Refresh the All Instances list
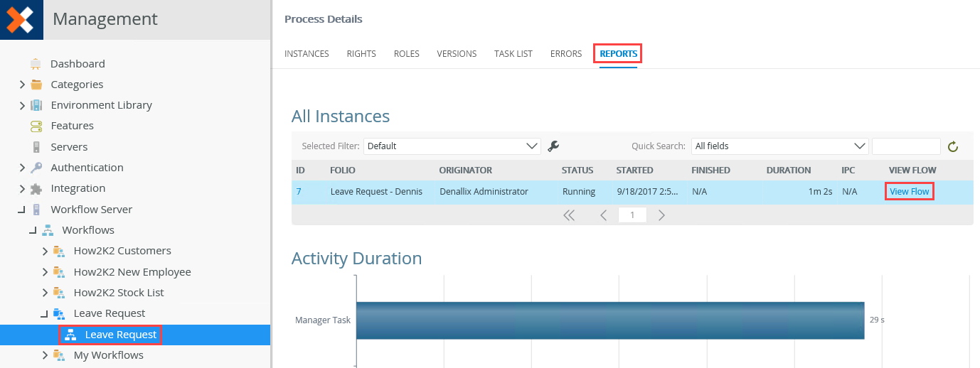The image size is (980, 368). (953, 147)
